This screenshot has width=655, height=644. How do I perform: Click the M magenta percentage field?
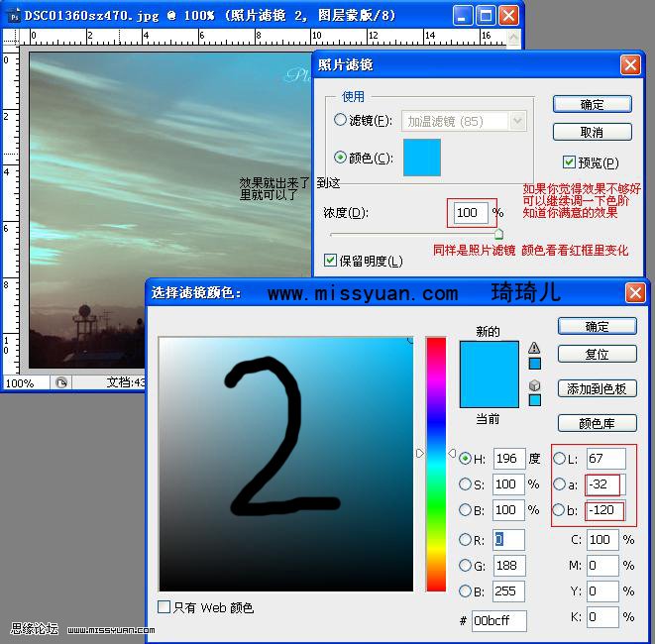602,566
